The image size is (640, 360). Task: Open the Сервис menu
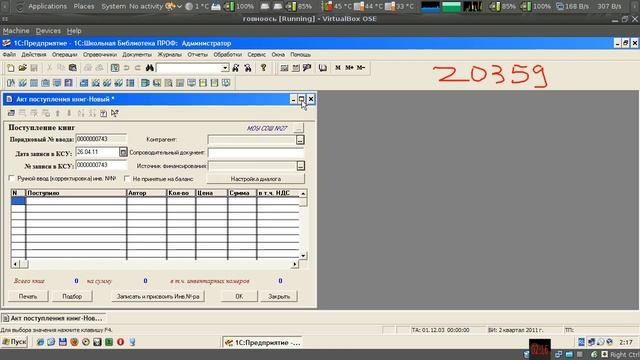point(256,54)
